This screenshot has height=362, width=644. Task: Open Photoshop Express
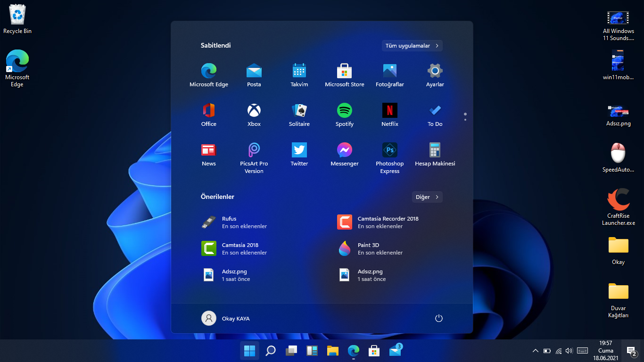click(x=390, y=158)
